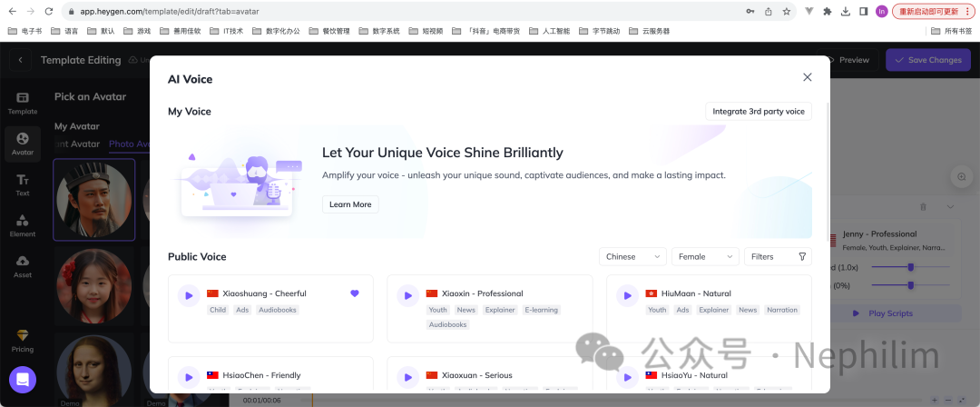Play the Xiaoshuang - Cheerful voice sample
980x407 pixels.
click(x=188, y=295)
